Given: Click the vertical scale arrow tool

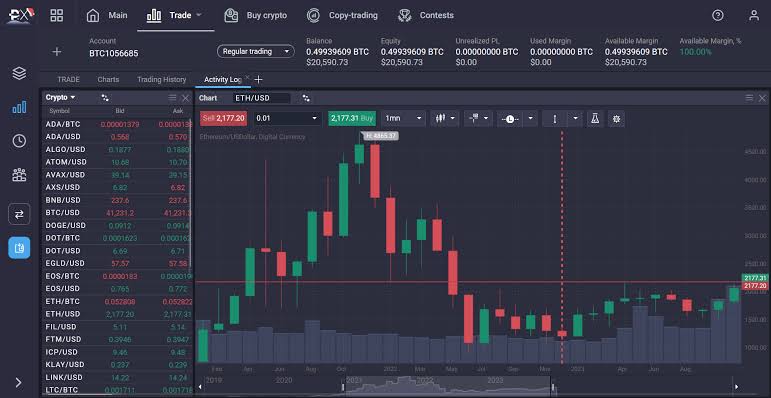Looking at the screenshot, I should tap(555, 119).
